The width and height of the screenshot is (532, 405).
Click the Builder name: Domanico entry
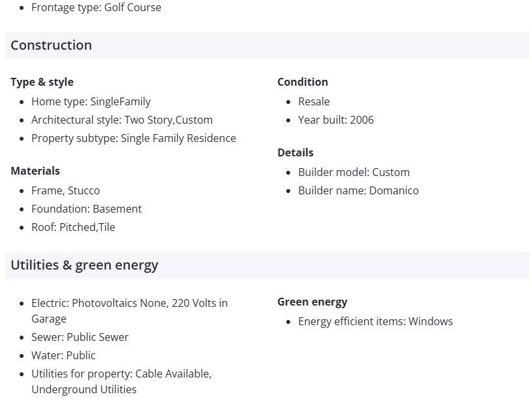pos(358,190)
